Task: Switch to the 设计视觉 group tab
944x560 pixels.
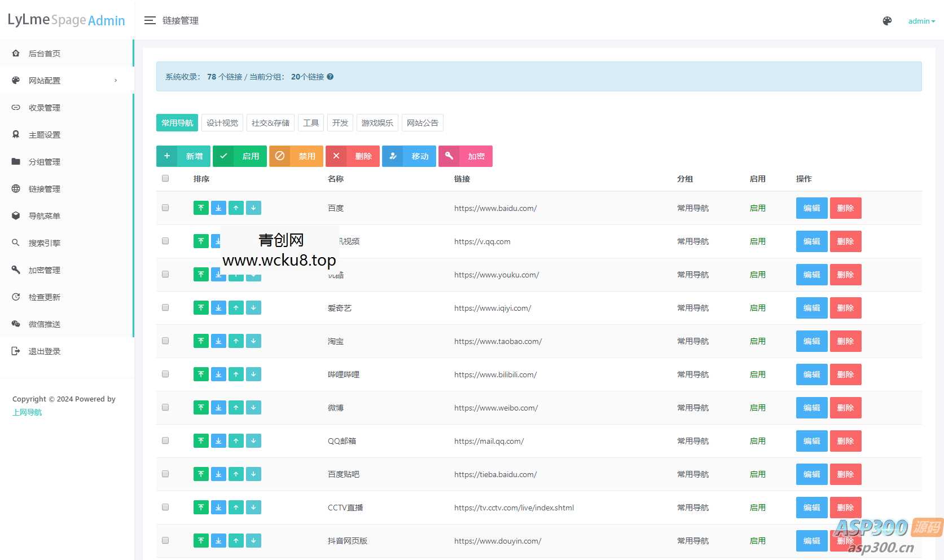Action: coord(222,123)
